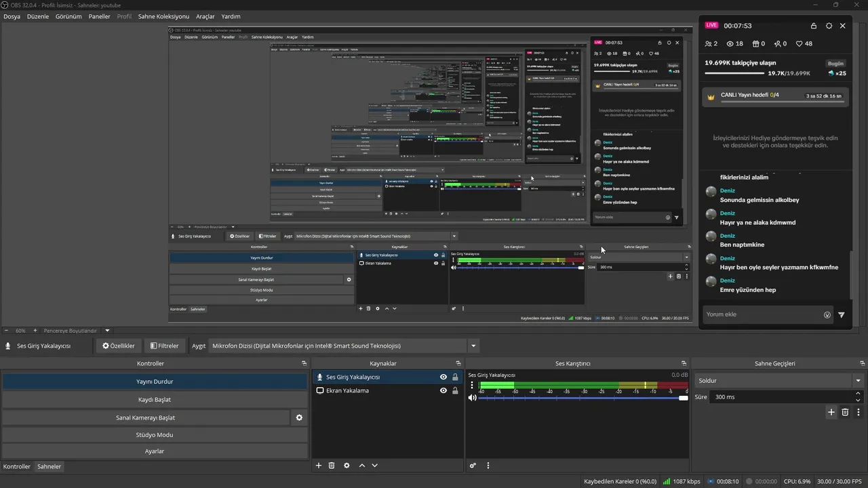Open Ses Karıştırıcı panel options menu dots
868x488 pixels.
488,466
